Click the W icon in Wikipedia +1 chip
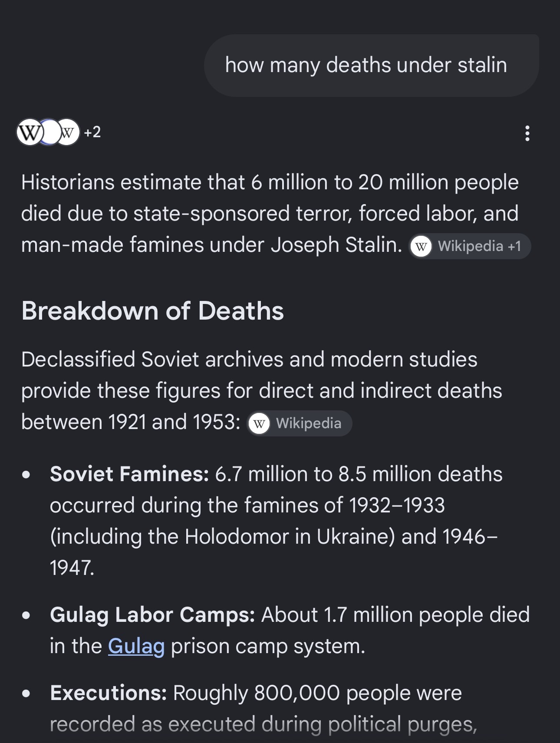This screenshot has width=560, height=743. [x=421, y=246]
